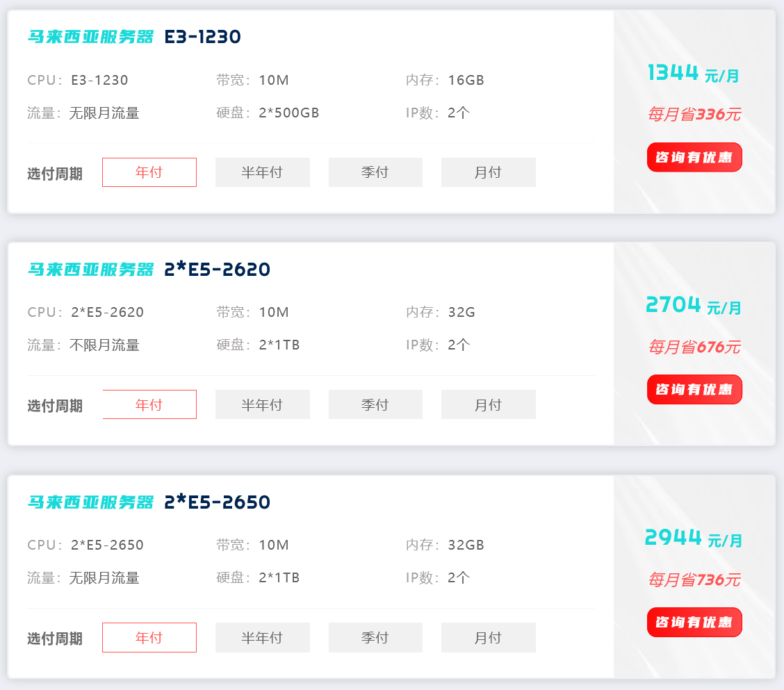Open the 马来西亚服务器 2*E5-2620 title
Viewport: 784px width, 690px height.
149,270
